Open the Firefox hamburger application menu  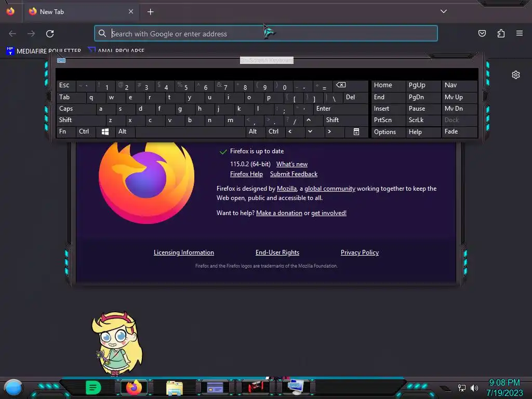(519, 33)
